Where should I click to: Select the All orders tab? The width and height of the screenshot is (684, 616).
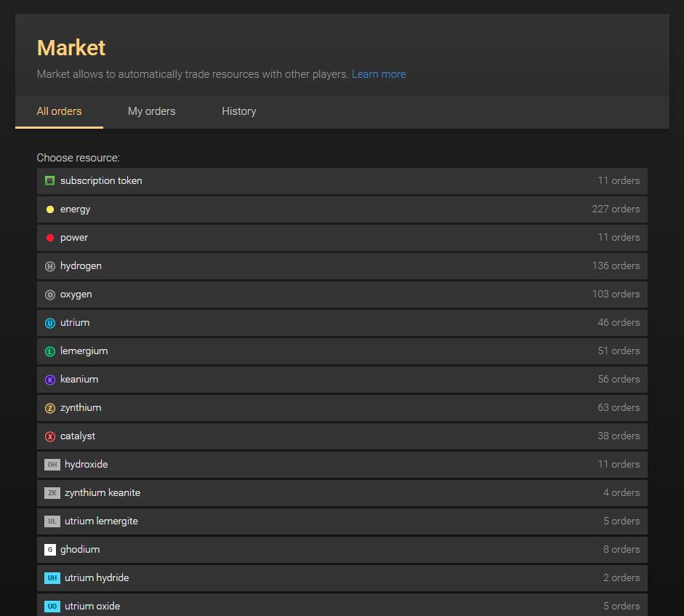coord(59,111)
